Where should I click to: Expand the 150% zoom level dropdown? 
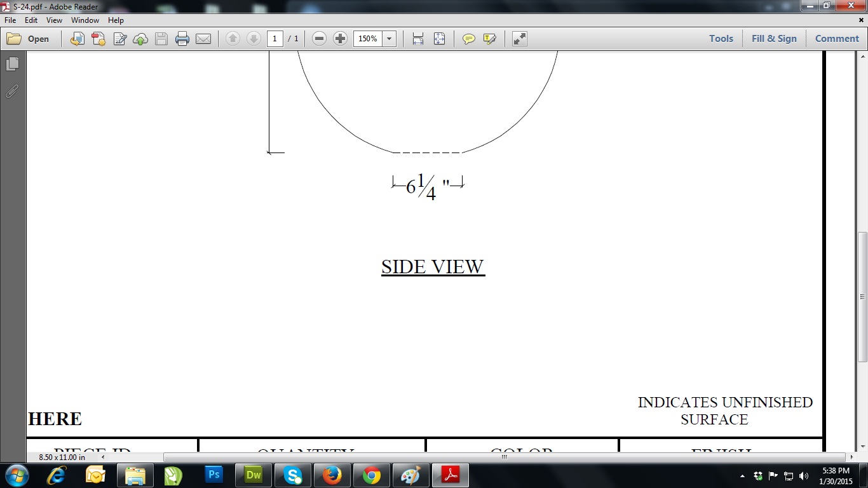[389, 39]
